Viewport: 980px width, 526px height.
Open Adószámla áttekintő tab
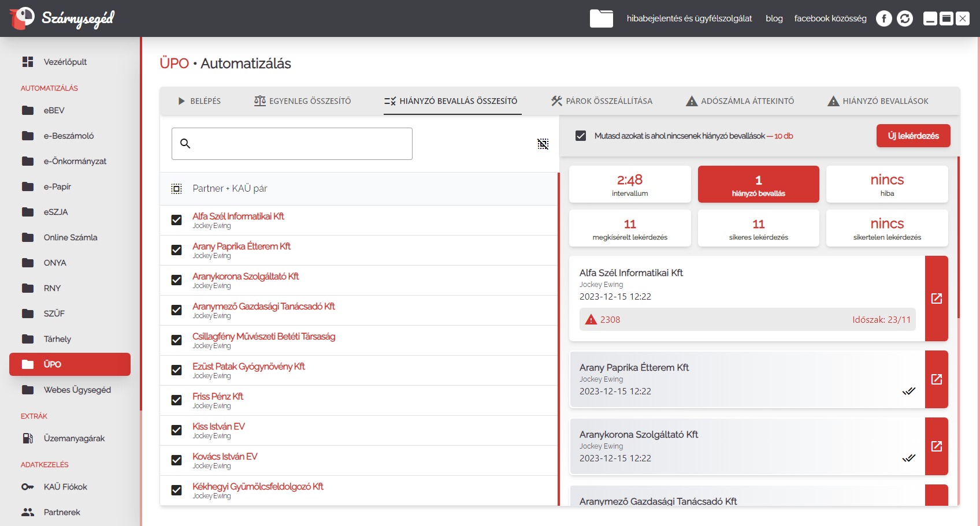click(740, 101)
